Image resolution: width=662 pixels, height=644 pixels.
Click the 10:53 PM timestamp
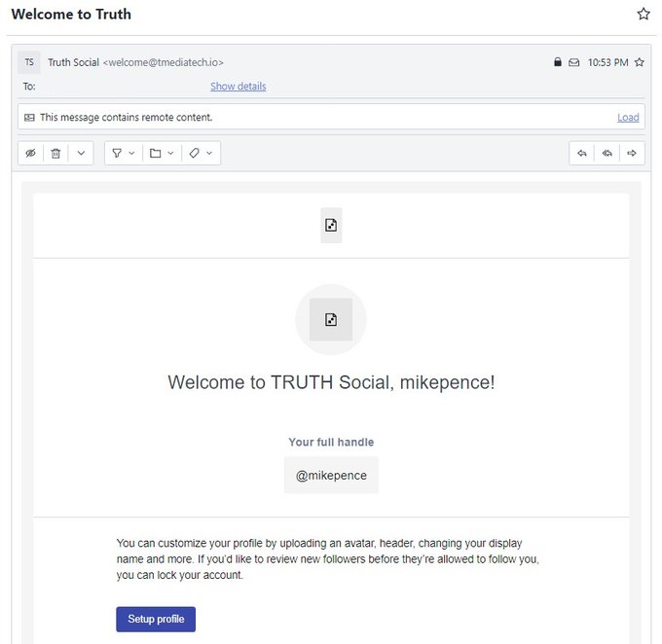pyautogui.click(x=607, y=62)
